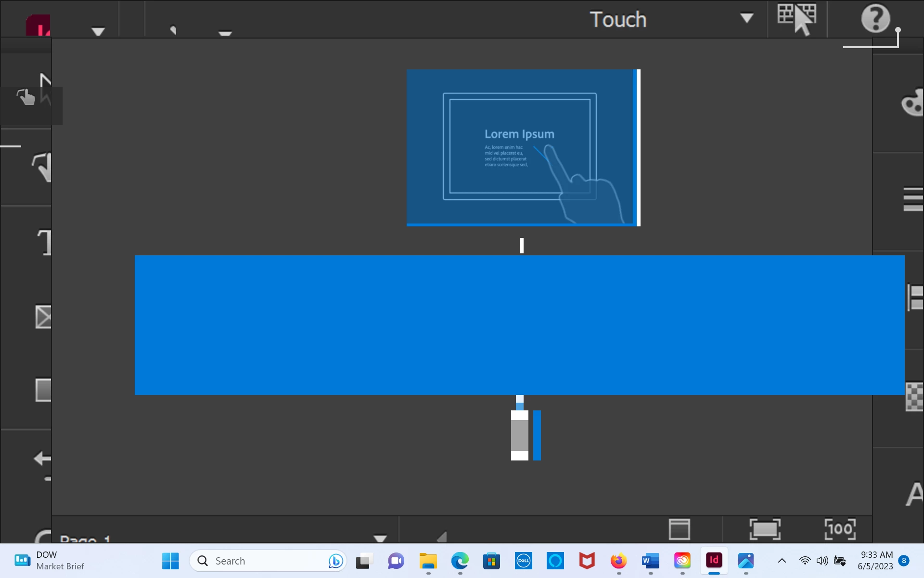
Task: Open Word from the taskbar
Action: (x=650, y=561)
